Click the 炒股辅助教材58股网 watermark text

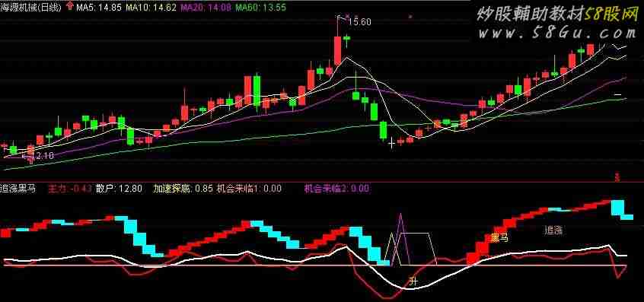click(x=557, y=14)
